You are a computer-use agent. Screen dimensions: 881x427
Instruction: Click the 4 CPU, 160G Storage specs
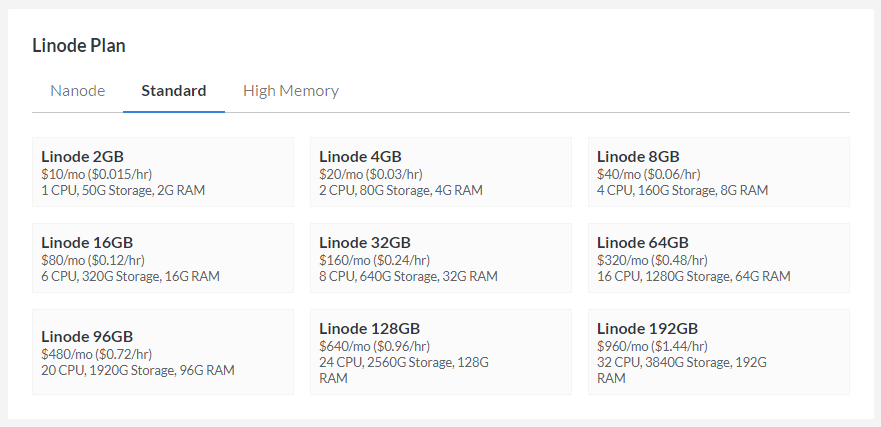pyautogui.click(x=683, y=190)
